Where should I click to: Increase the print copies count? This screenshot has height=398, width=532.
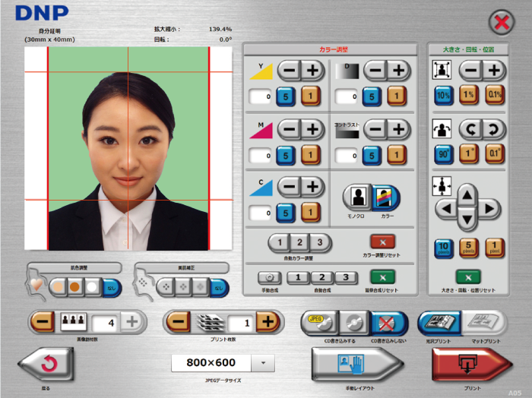266,322
